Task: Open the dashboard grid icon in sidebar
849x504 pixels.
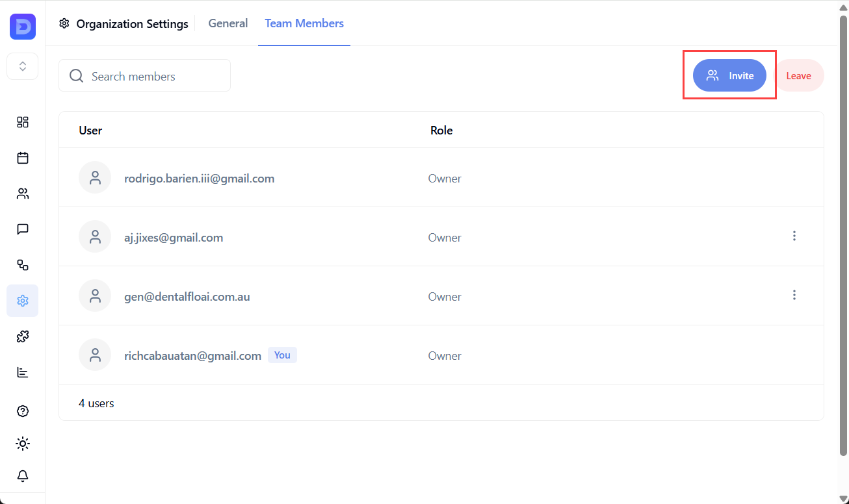Action: 22,122
